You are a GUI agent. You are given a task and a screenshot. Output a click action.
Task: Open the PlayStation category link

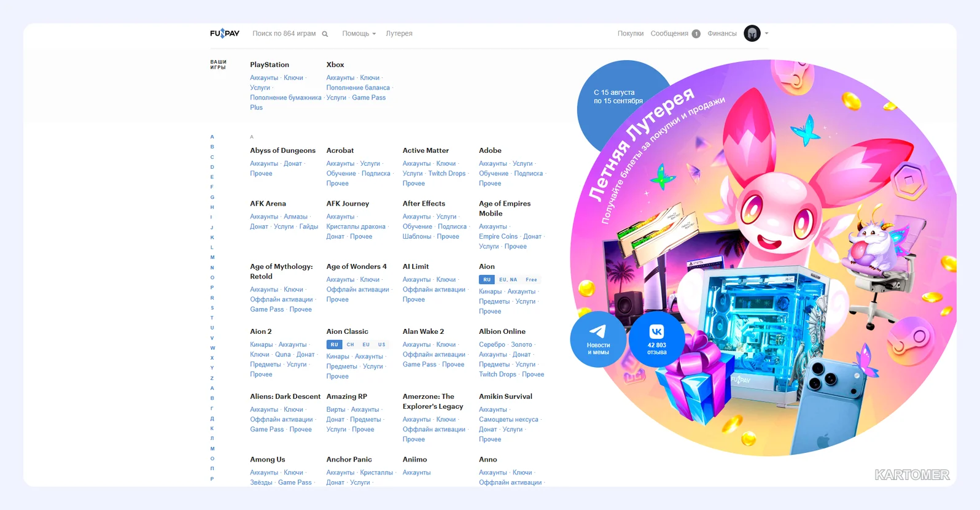(270, 64)
